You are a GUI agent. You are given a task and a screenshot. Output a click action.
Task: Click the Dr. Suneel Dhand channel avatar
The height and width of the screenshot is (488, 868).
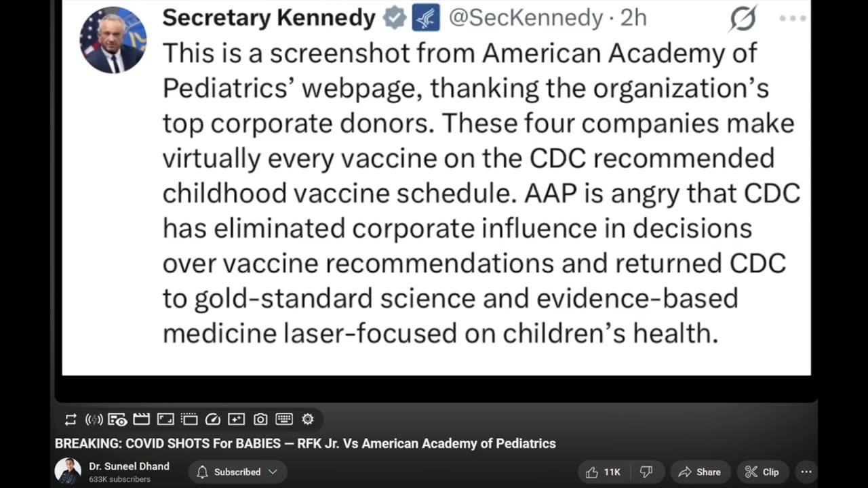click(68, 471)
